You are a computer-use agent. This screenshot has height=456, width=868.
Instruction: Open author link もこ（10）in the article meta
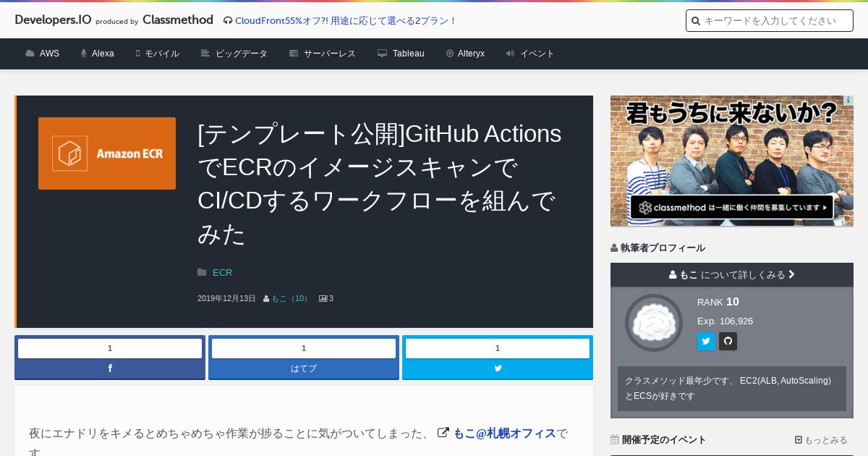[x=291, y=298]
